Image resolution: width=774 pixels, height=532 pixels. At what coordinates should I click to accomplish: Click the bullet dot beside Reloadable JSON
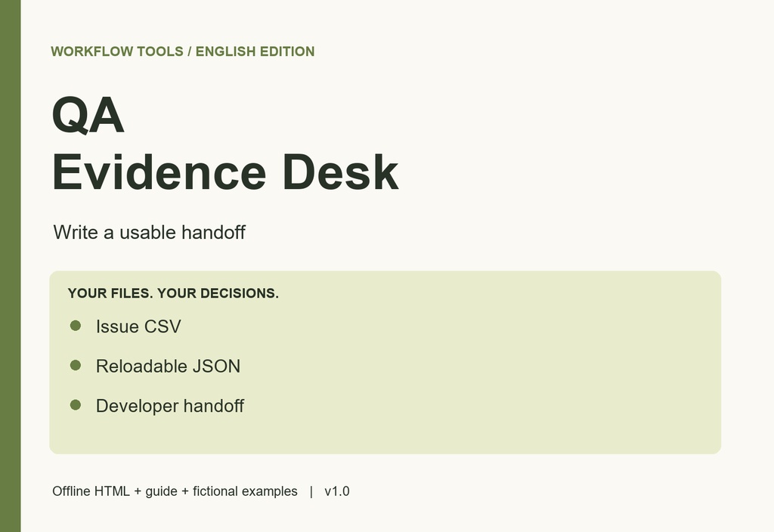tap(76, 365)
